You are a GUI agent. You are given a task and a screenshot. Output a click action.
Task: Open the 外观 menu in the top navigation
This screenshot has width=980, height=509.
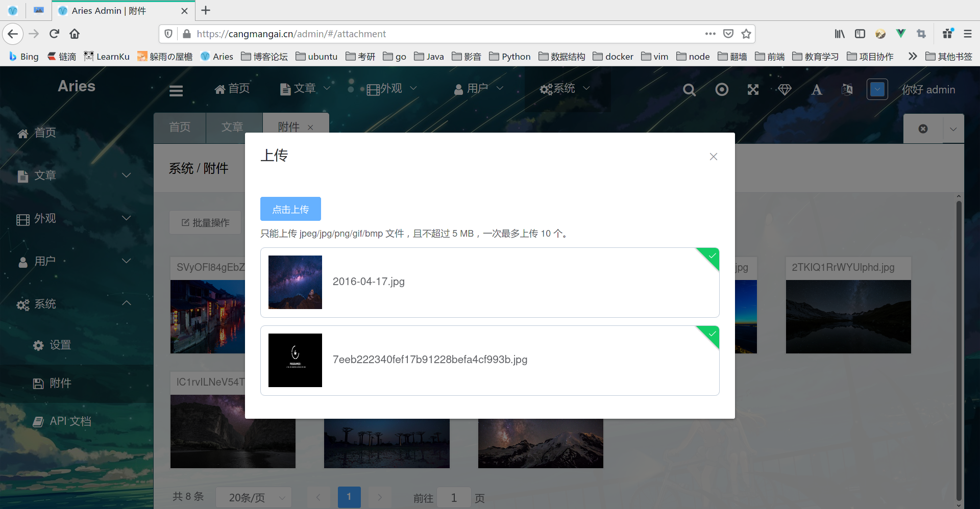tap(391, 88)
